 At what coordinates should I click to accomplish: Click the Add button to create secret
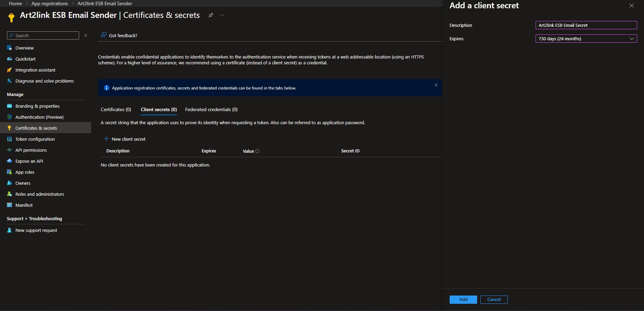point(463,300)
